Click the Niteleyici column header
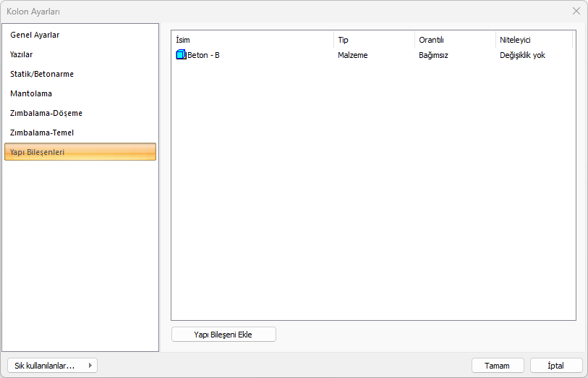 click(x=534, y=40)
